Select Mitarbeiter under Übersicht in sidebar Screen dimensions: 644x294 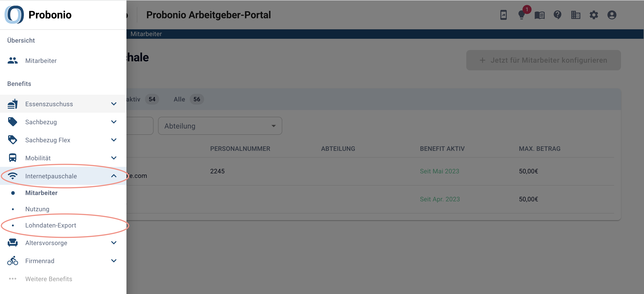(41, 61)
